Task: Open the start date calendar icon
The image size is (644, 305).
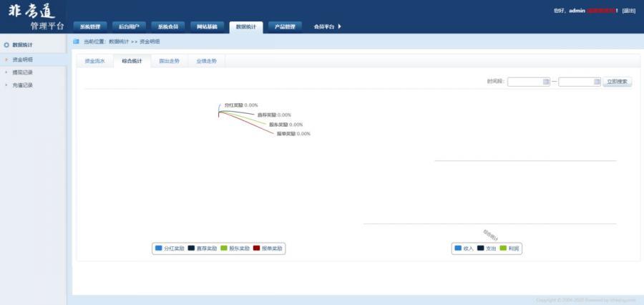Action: (546, 82)
